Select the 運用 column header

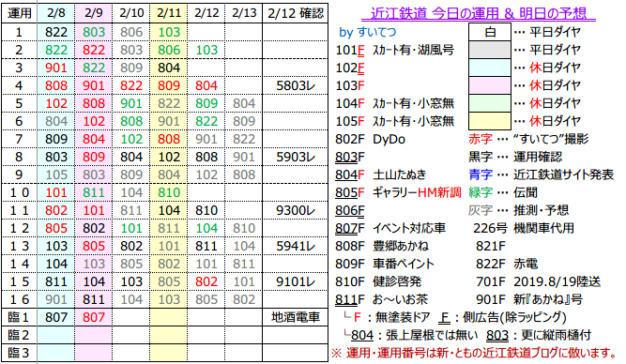19,13
